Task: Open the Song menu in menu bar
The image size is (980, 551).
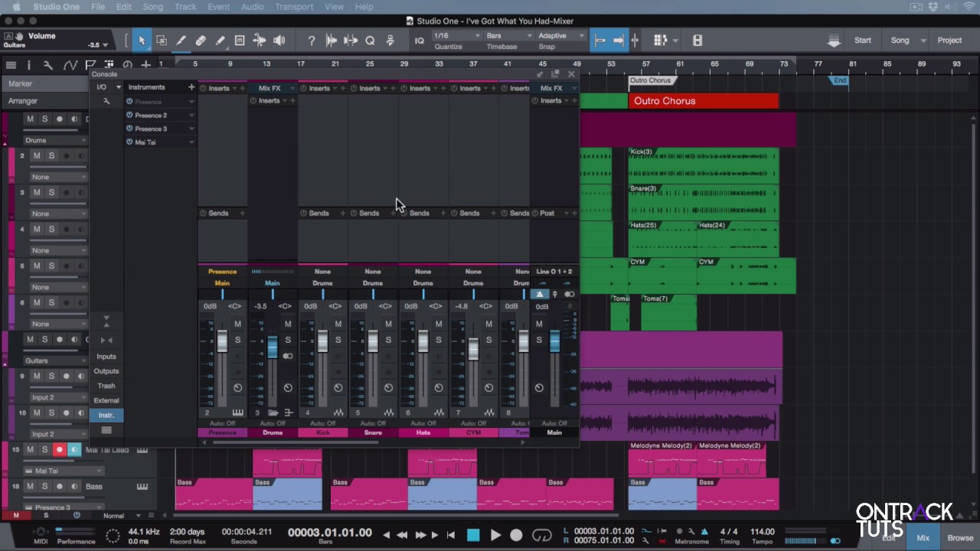Action: pos(152,7)
